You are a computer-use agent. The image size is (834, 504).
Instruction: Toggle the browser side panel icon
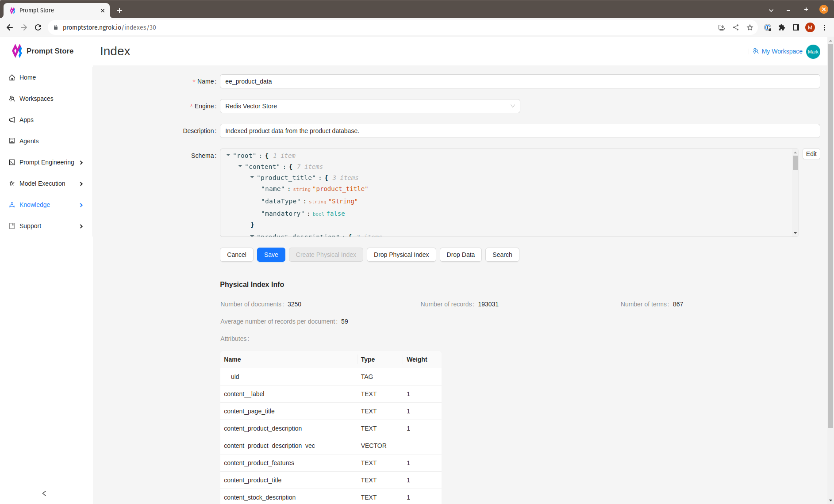pyautogui.click(x=796, y=27)
